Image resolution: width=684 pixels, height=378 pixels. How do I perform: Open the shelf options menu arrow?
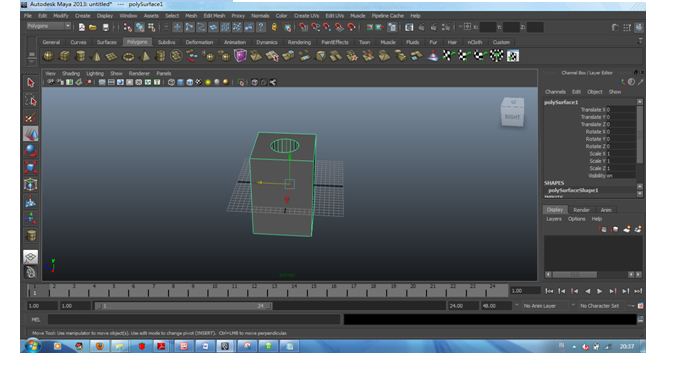coord(31,62)
